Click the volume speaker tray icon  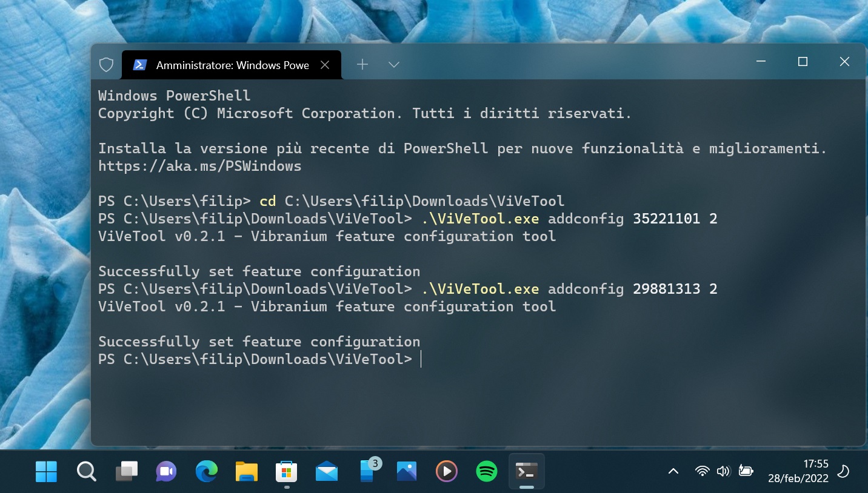(x=723, y=471)
